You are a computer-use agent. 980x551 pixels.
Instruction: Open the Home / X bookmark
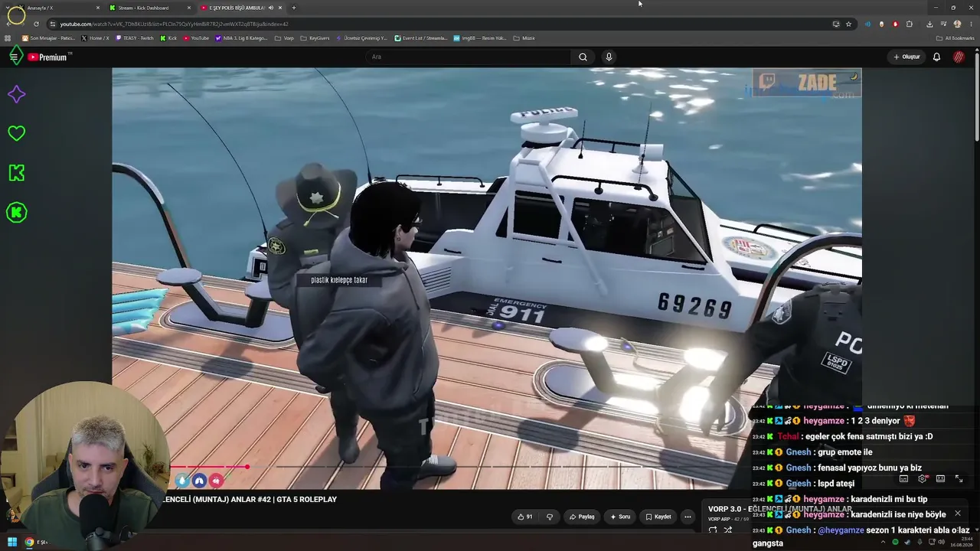pyautogui.click(x=95, y=38)
